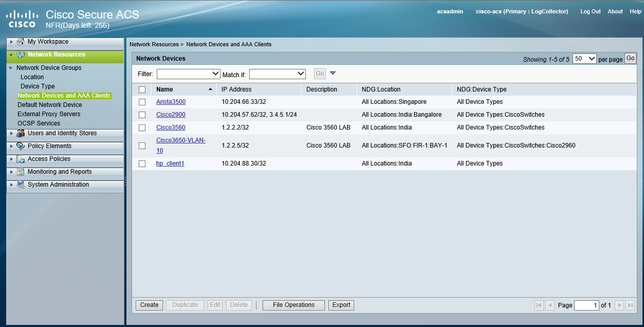This screenshot has width=644, height=327.
Task: Expand My Workspace section arrow
Action: pos(11,42)
